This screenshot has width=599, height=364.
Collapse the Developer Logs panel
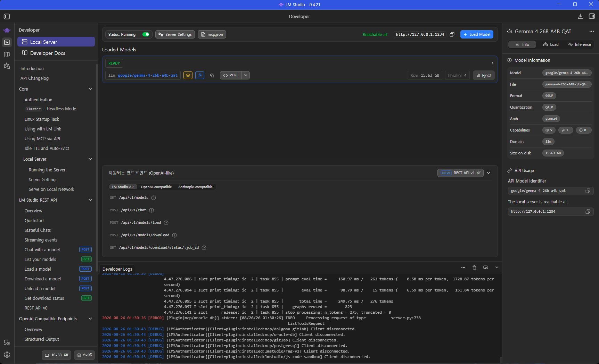(x=497, y=268)
